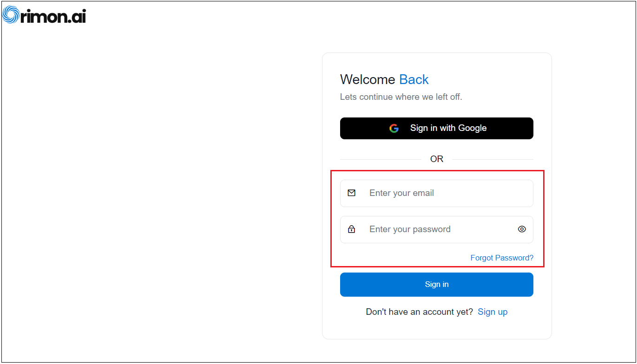Click the Welcome heading word
The image size is (637, 364).
point(368,79)
